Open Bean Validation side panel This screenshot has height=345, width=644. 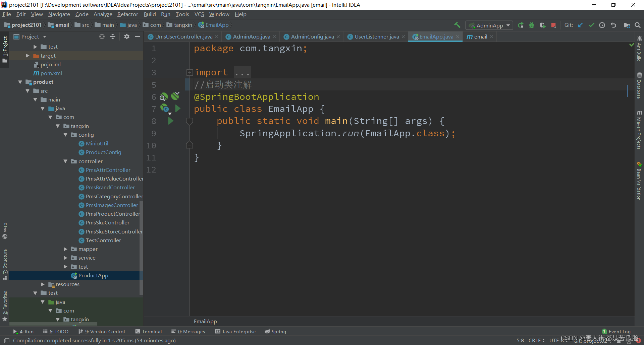pyautogui.click(x=639, y=181)
